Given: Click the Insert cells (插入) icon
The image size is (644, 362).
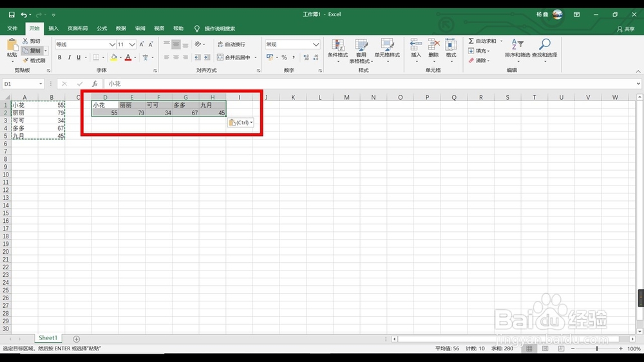Looking at the screenshot, I should click(416, 45).
